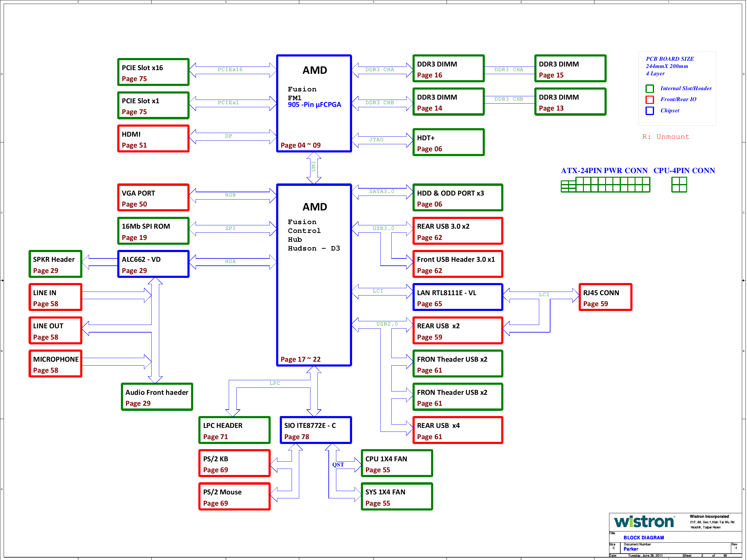Select the AMD Fusion FM1 block

click(x=314, y=103)
